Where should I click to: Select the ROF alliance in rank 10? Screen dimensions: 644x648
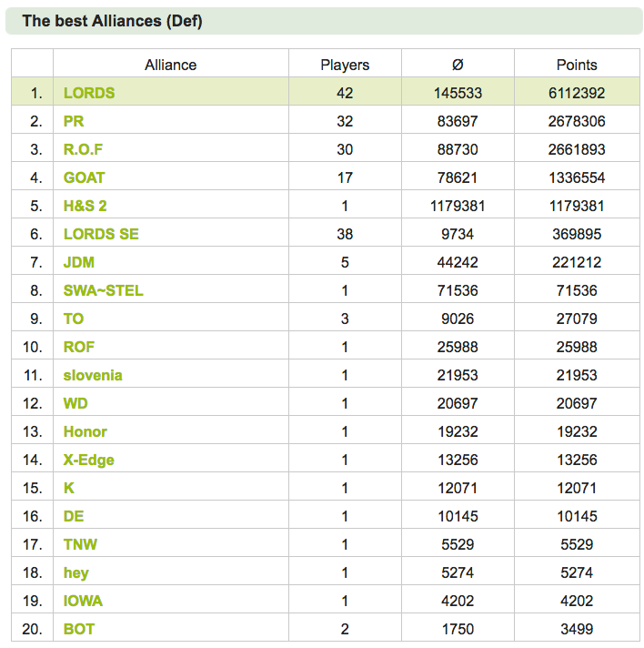coord(79,347)
